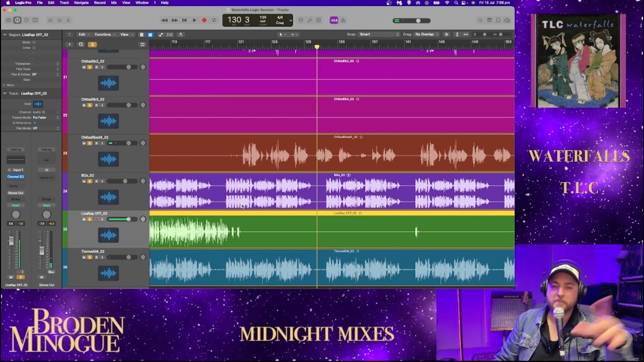
Task: Click the Bnc button on Stereo Out strip
Action: click(51, 272)
